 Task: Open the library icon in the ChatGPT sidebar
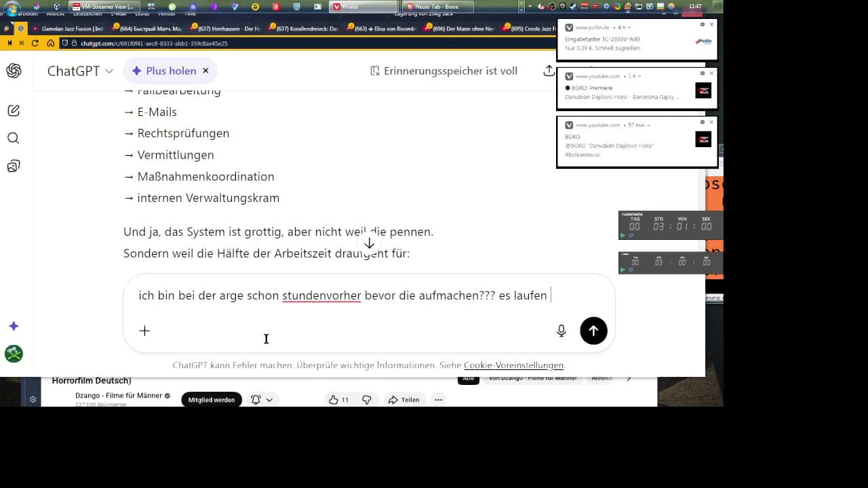point(14,166)
